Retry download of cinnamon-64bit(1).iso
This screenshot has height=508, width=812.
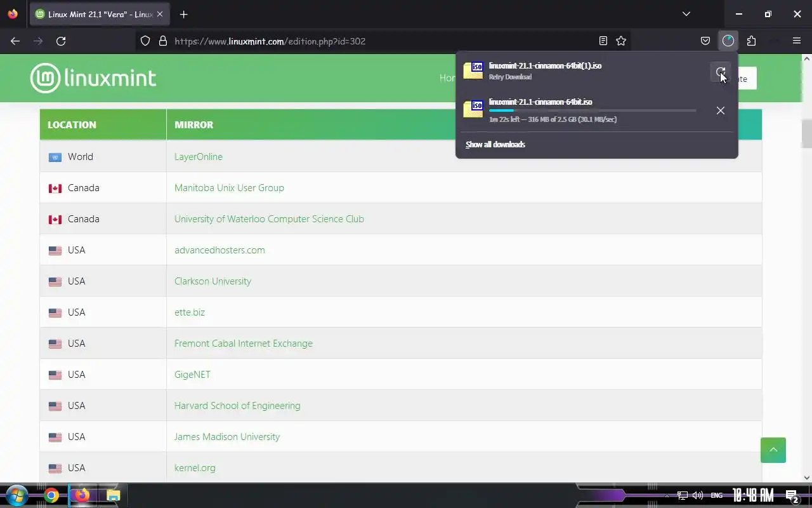click(721, 74)
